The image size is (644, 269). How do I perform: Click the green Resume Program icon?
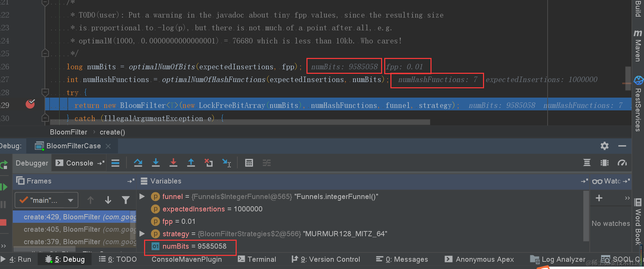[4, 187]
